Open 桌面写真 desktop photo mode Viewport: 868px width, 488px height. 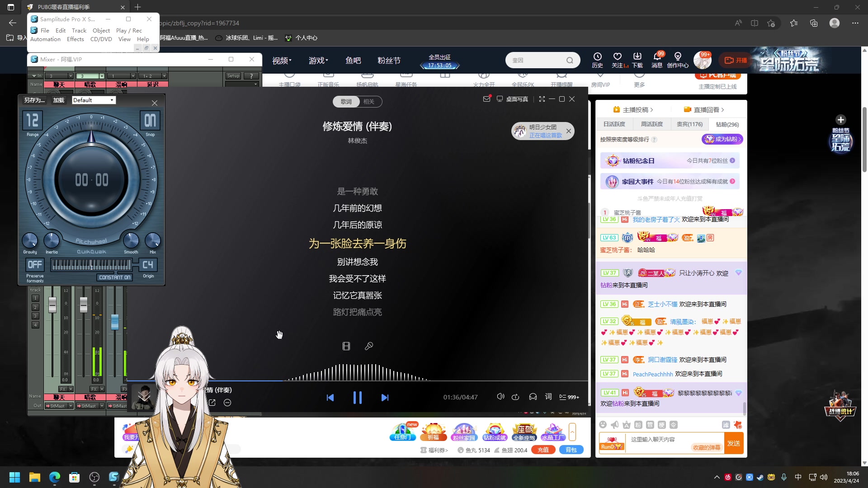coord(512,99)
